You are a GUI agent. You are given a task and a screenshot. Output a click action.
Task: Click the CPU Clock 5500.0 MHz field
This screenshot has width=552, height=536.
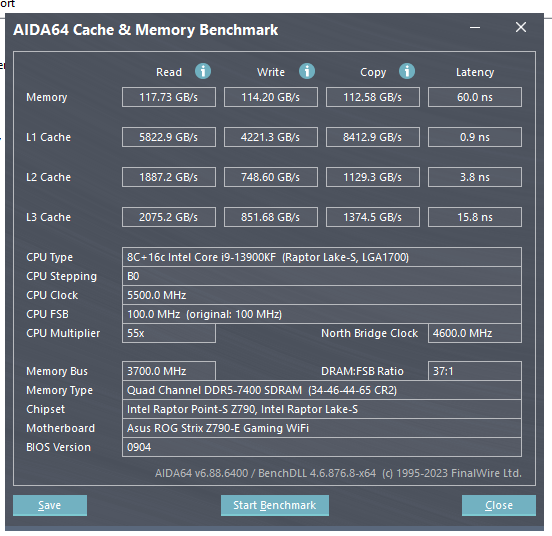pyautogui.click(x=322, y=295)
